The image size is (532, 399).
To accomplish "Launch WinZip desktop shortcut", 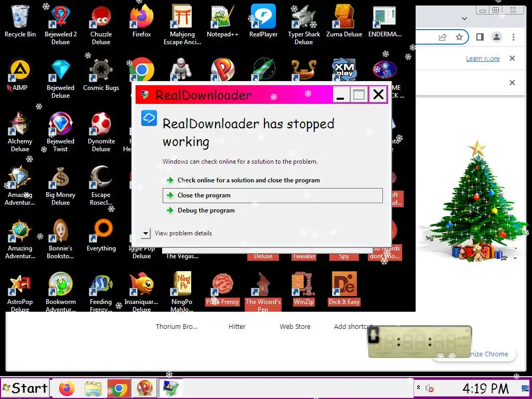I will coord(303,289).
